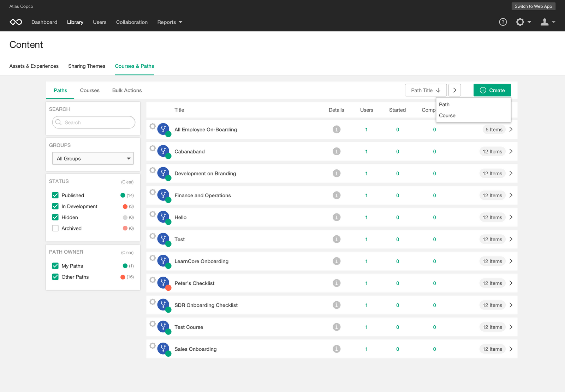The width and height of the screenshot is (565, 392).
Task: Select Course from the Create menu
Action: (447, 115)
